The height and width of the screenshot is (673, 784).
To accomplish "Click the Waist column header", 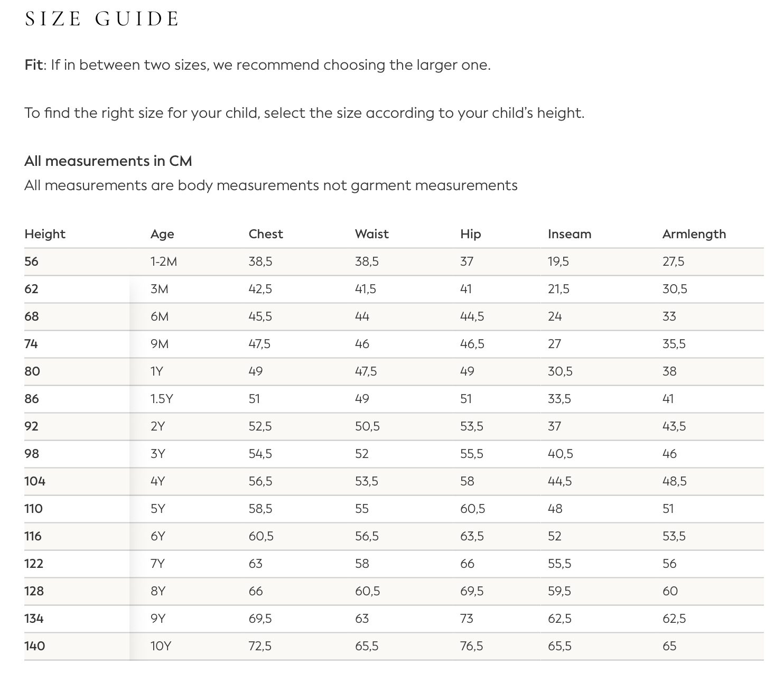I will point(372,234).
